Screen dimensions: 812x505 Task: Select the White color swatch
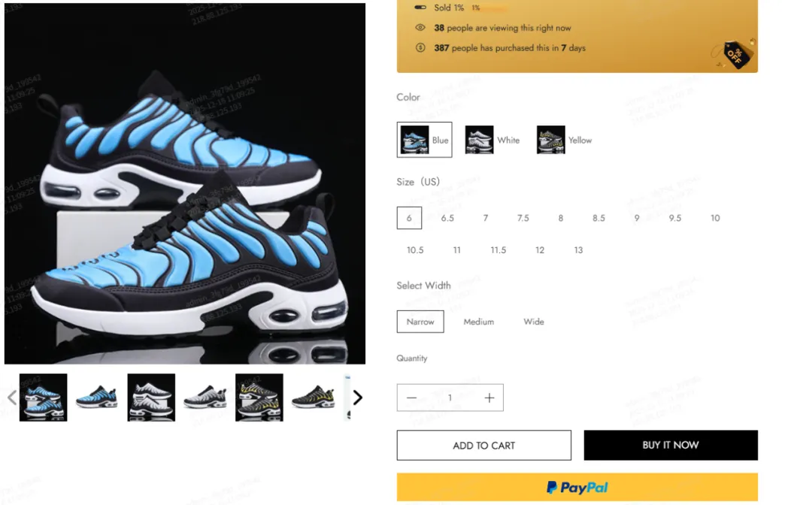pyautogui.click(x=492, y=140)
